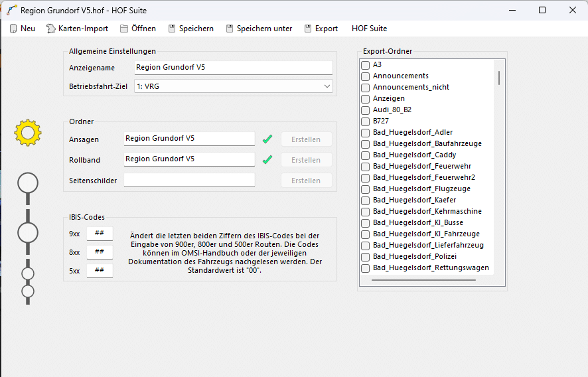The image size is (588, 377).
Task: Click the 9xx IBIS code field
Action: point(100,234)
